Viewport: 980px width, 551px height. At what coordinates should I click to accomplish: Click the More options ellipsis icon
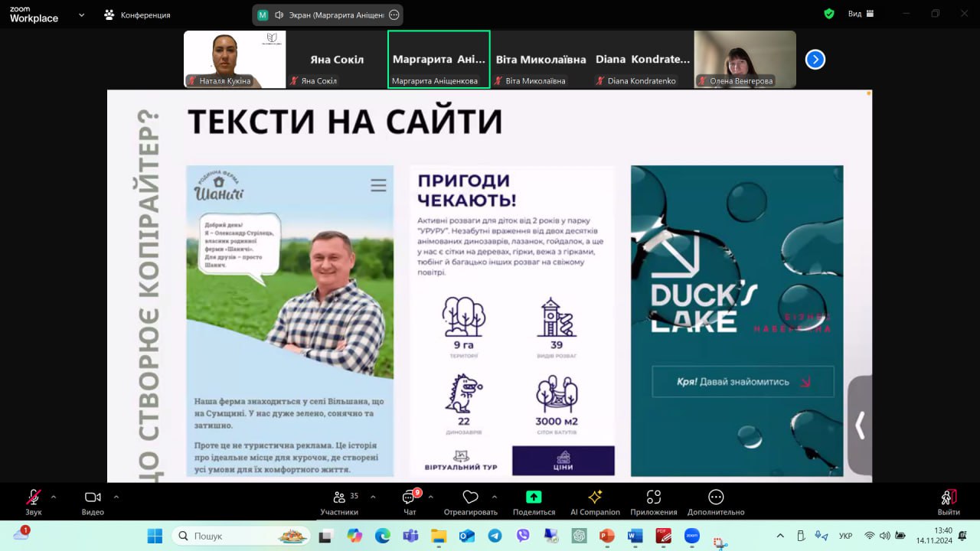tap(716, 497)
